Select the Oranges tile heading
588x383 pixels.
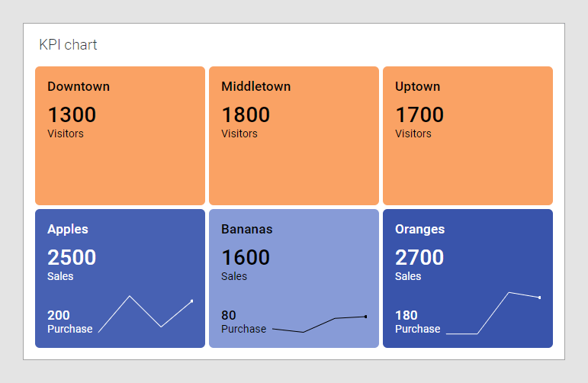419,229
